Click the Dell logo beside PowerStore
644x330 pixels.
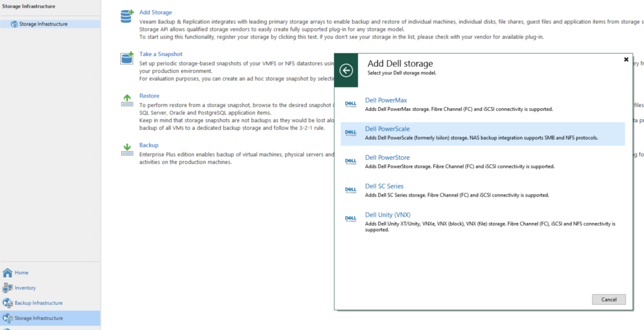[352, 162]
